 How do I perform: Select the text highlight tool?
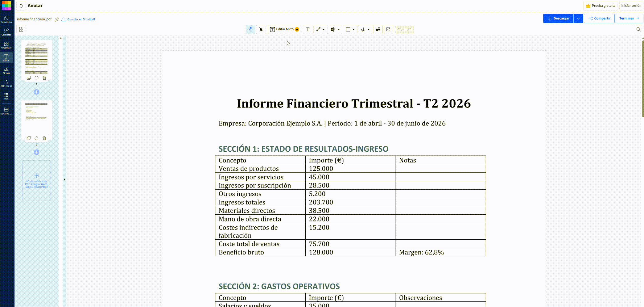pyautogui.click(x=333, y=29)
